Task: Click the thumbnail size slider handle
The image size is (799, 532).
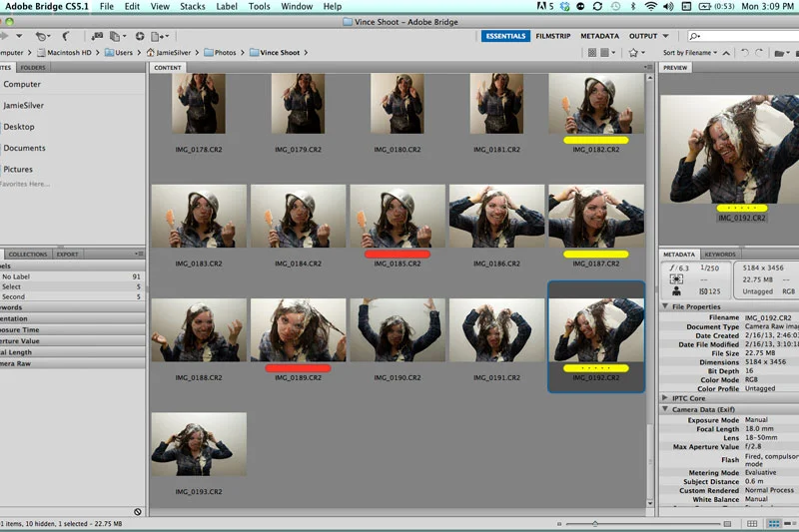Action: 594,523
